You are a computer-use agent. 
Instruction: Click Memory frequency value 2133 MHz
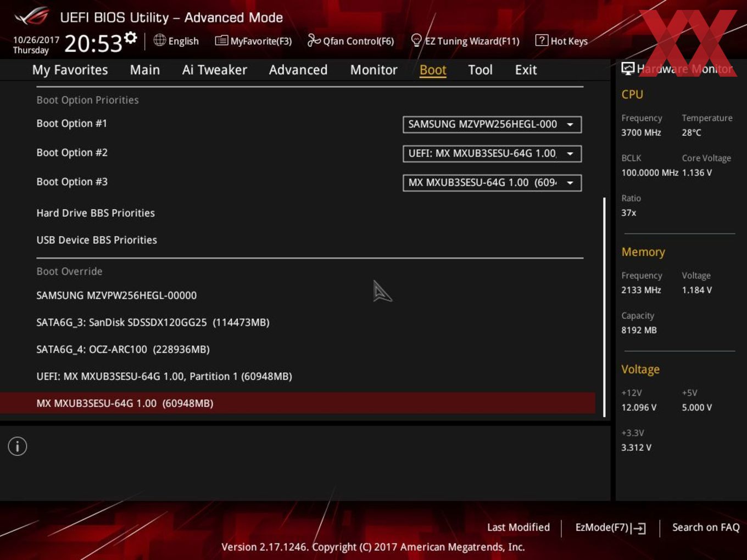(x=641, y=290)
